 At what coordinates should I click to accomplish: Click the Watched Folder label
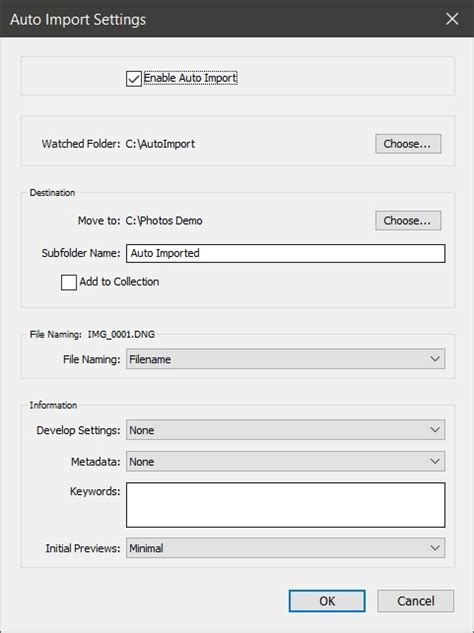pyautogui.click(x=81, y=144)
